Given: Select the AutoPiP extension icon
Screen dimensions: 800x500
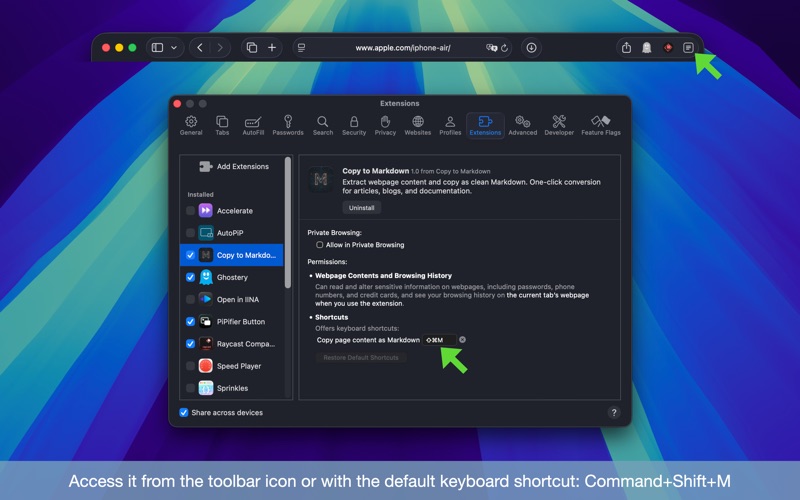Looking at the screenshot, I should [x=206, y=233].
